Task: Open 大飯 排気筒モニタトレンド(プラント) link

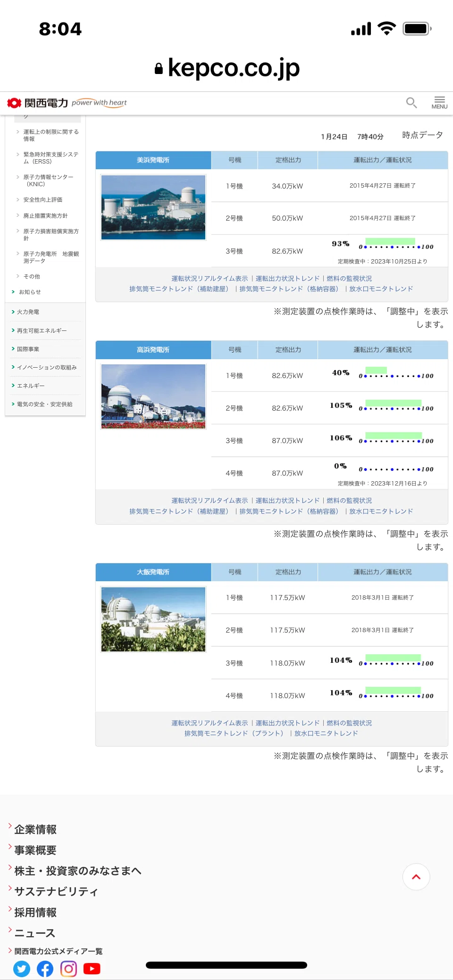Action: click(x=235, y=733)
